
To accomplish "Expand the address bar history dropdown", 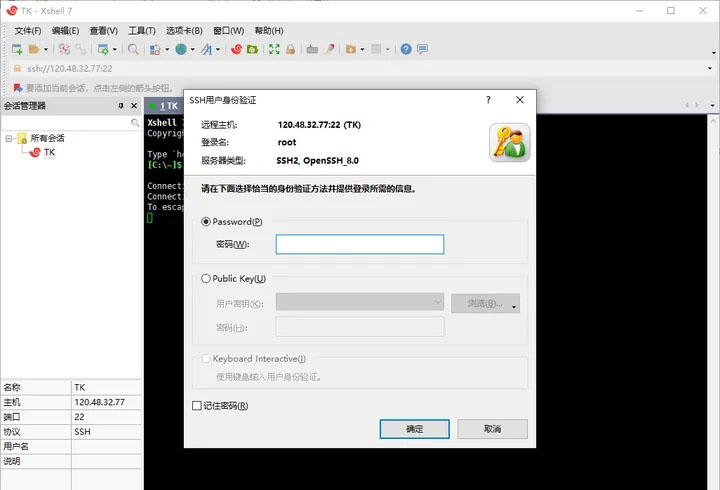I will tap(710, 68).
